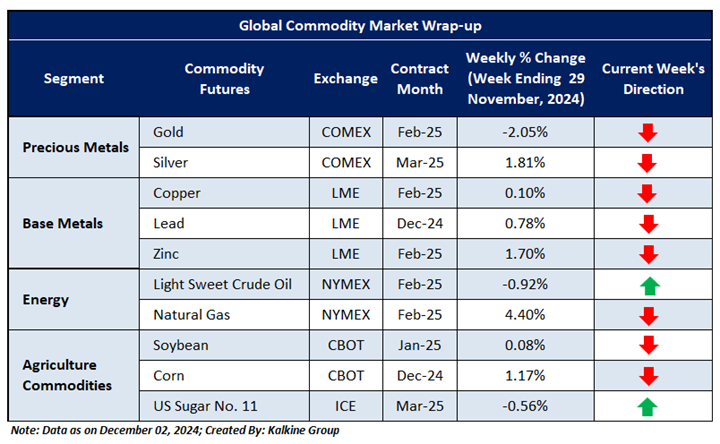Click the green up arrow for US Sugar
The width and height of the screenshot is (720, 444).
pyautogui.click(x=646, y=406)
